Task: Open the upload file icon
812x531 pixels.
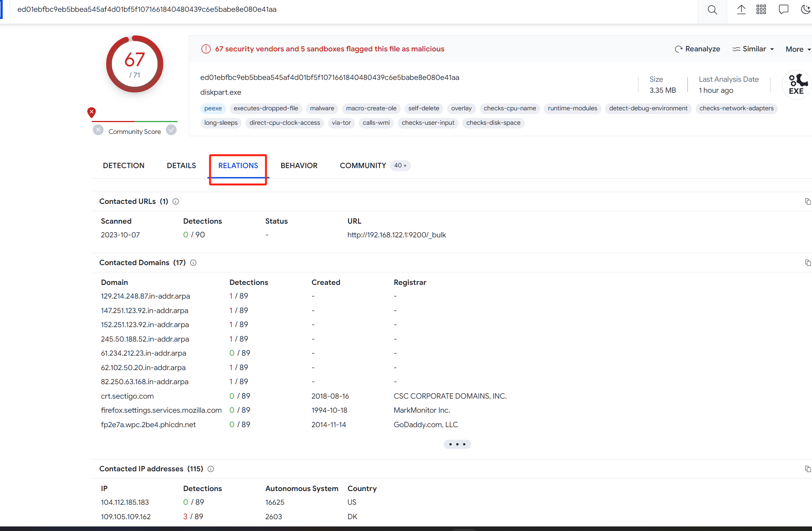Action: tap(741, 10)
